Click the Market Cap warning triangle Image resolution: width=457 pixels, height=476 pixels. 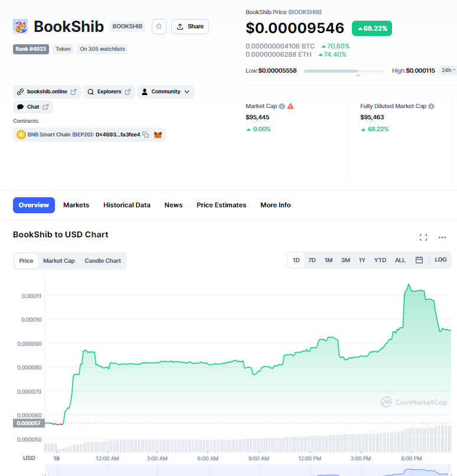pyautogui.click(x=290, y=106)
